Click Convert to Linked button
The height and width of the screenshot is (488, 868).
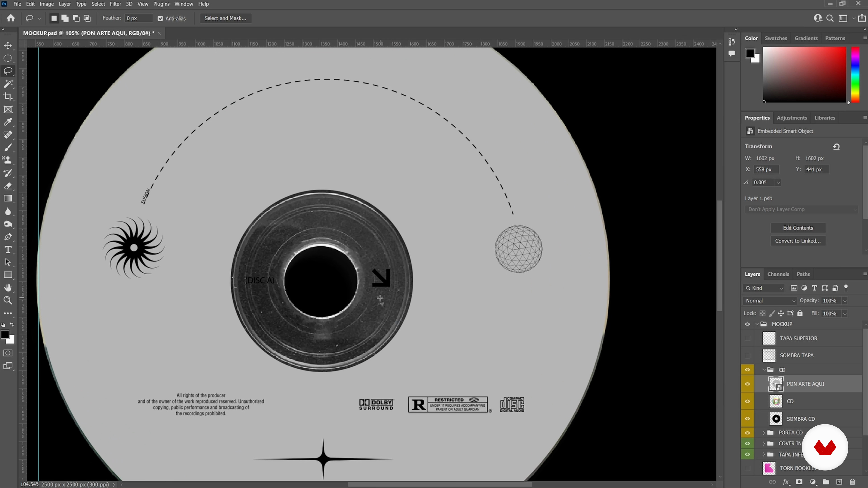(x=798, y=241)
